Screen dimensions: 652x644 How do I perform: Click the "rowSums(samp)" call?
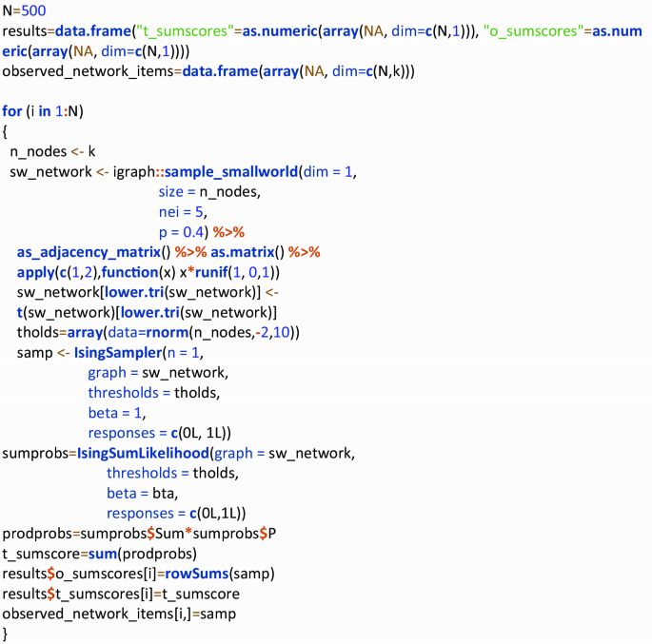tap(220, 574)
